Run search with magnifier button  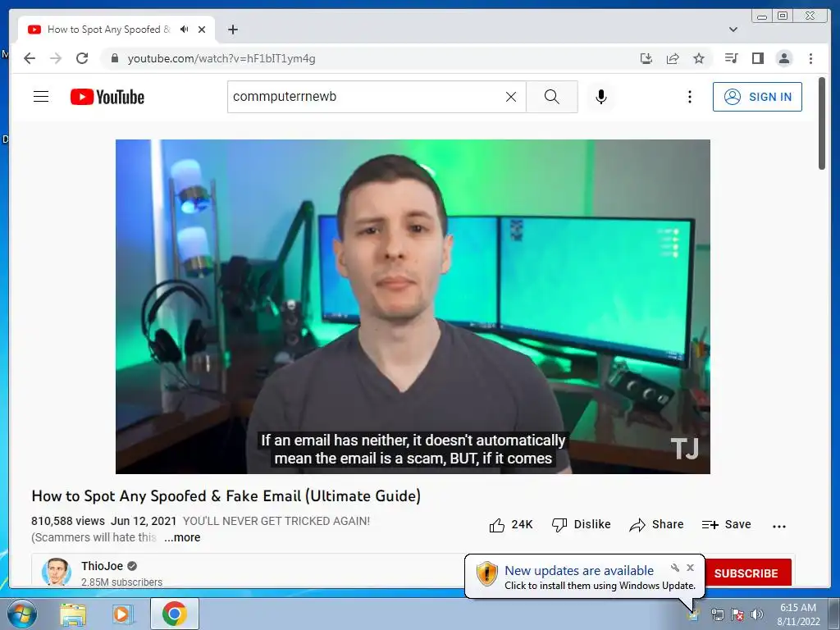click(x=552, y=97)
